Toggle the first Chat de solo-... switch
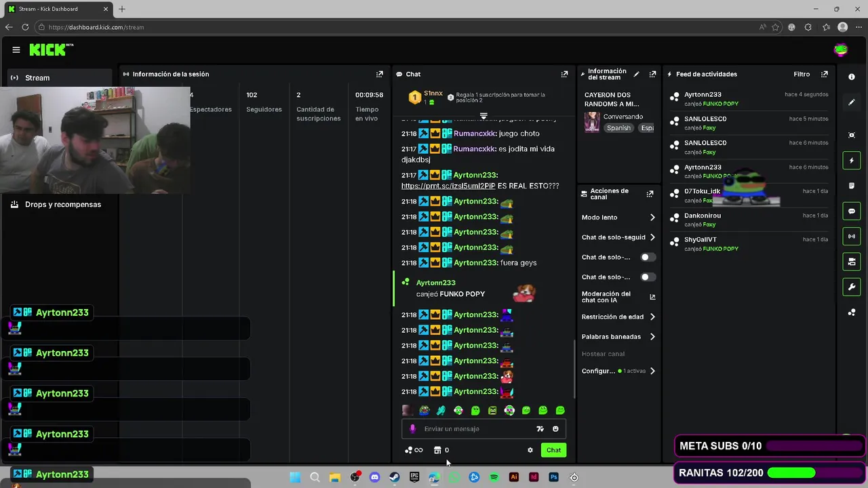The height and width of the screenshot is (488, 868). 647,258
